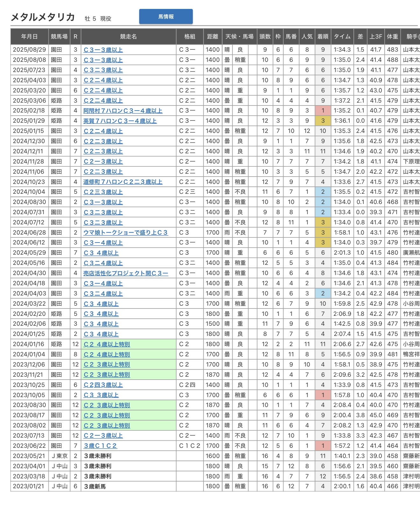Click the 2023/10/05 C3 3歳以上 race link
Image resolution: width=420 pixels, height=508 pixels.
point(101,395)
